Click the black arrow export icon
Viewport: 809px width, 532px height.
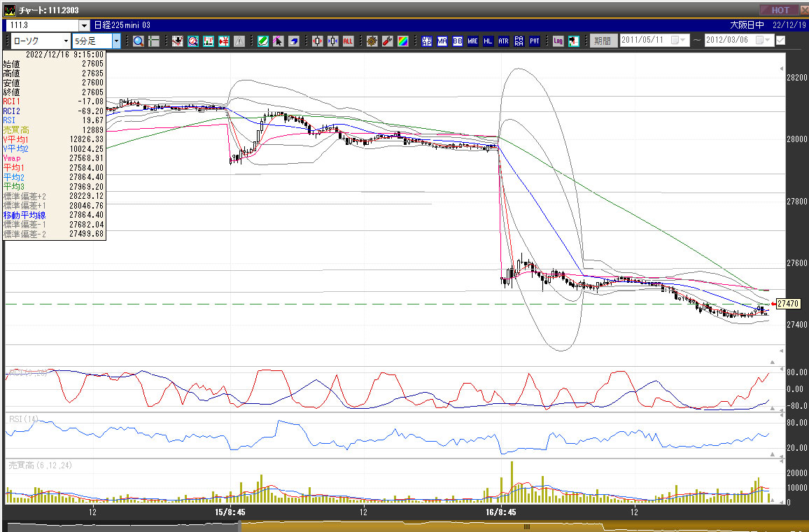(574, 41)
